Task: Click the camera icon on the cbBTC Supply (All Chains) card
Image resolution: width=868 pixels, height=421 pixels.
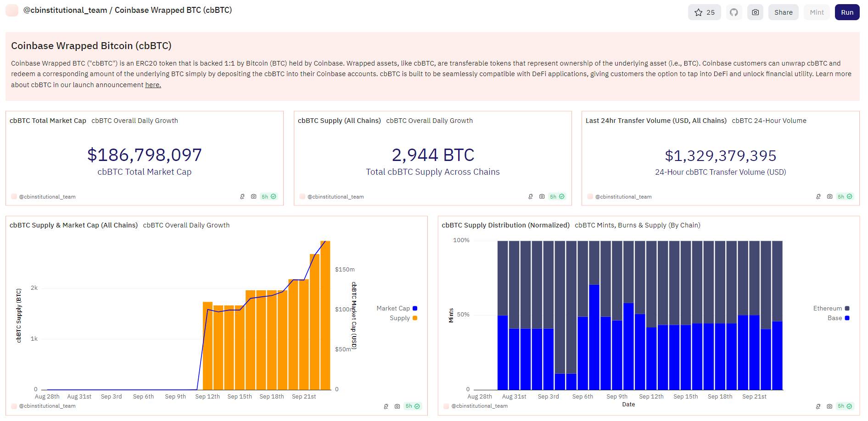Action: 542,196
